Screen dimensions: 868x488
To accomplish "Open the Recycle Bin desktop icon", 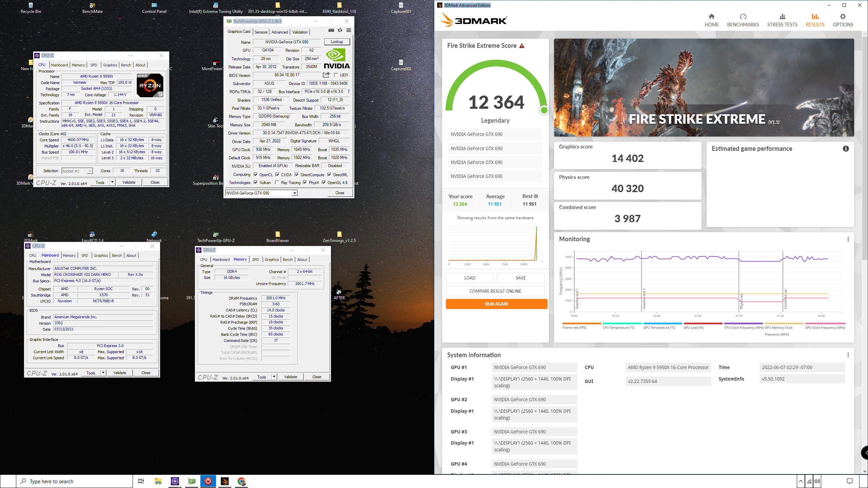I will point(31,8).
